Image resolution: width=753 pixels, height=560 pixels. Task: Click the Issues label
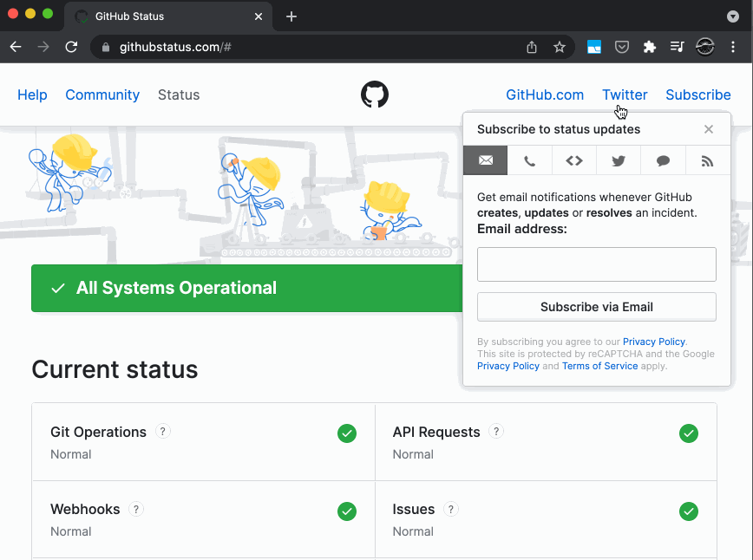click(x=414, y=509)
